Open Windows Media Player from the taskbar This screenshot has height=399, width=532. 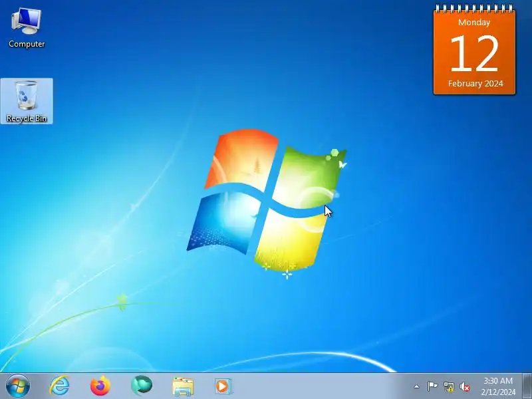pos(223,386)
